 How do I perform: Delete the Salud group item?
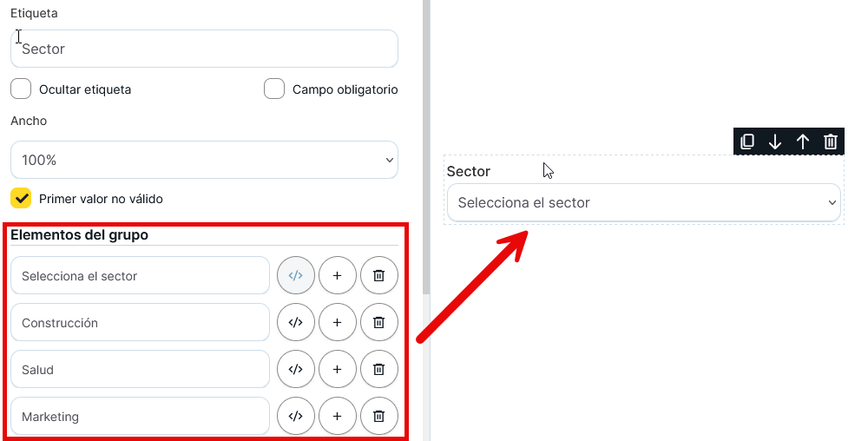[378, 369]
